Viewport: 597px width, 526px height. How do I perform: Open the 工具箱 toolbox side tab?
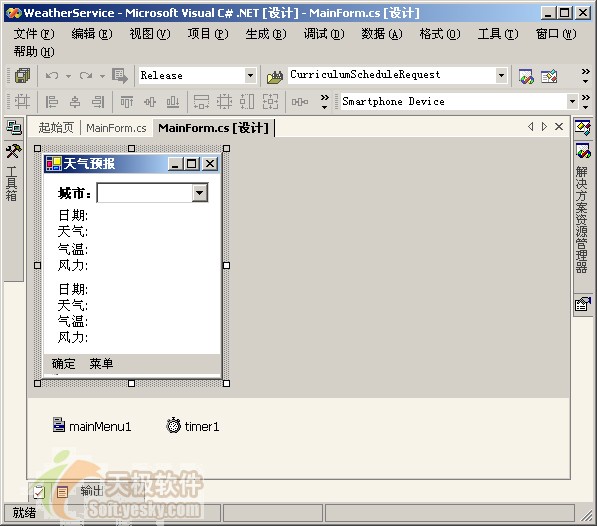13,174
